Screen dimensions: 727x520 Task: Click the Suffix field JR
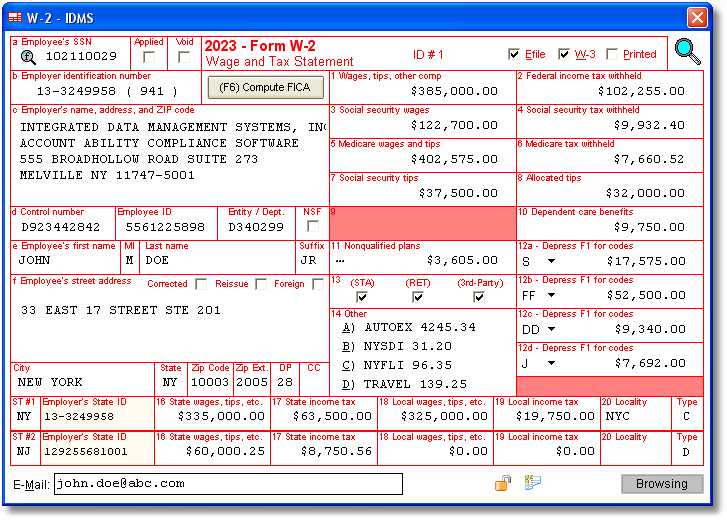point(308,260)
